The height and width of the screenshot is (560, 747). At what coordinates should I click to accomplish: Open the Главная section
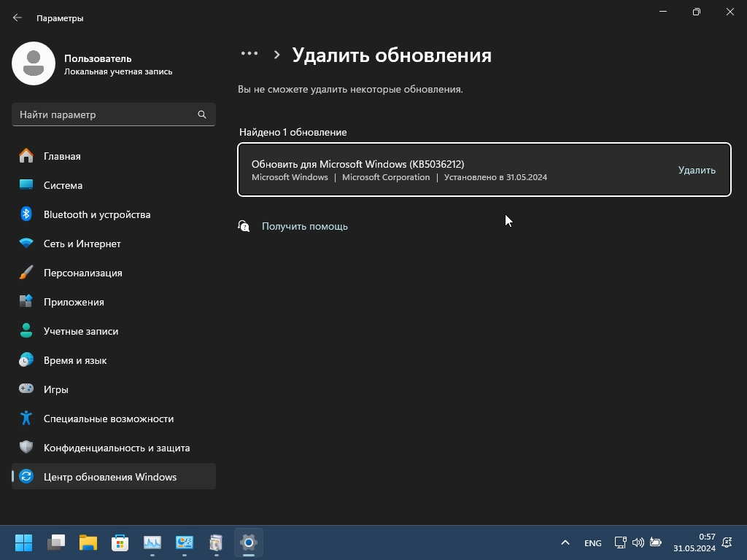pyautogui.click(x=113, y=156)
